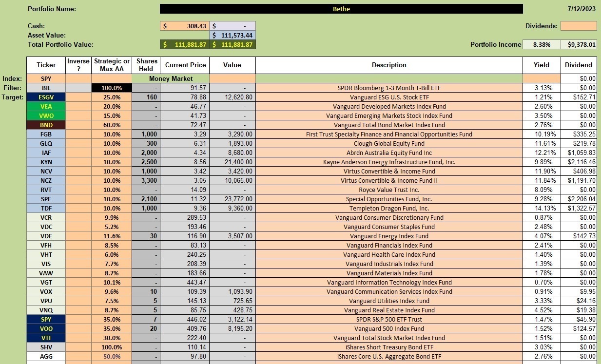Select the Bethe portfolio name cell
This screenshot has height=364, width=601.
[x=341, y=9]
